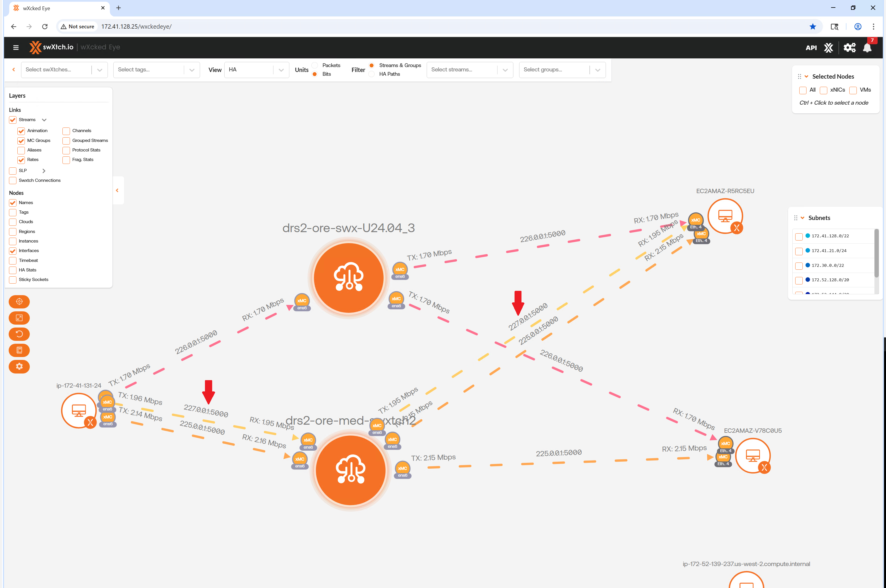Expand the SLP layer chevron
The height and width of the screenshot is (588, 886).
click(44, 171)
